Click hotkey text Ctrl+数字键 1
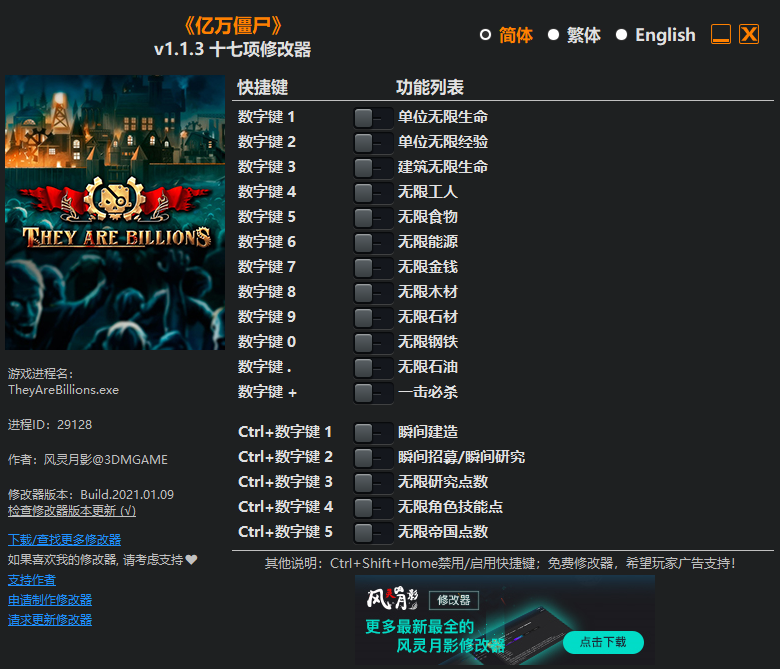The height and width of the screenshot is (669, 780). pos(285,432)
